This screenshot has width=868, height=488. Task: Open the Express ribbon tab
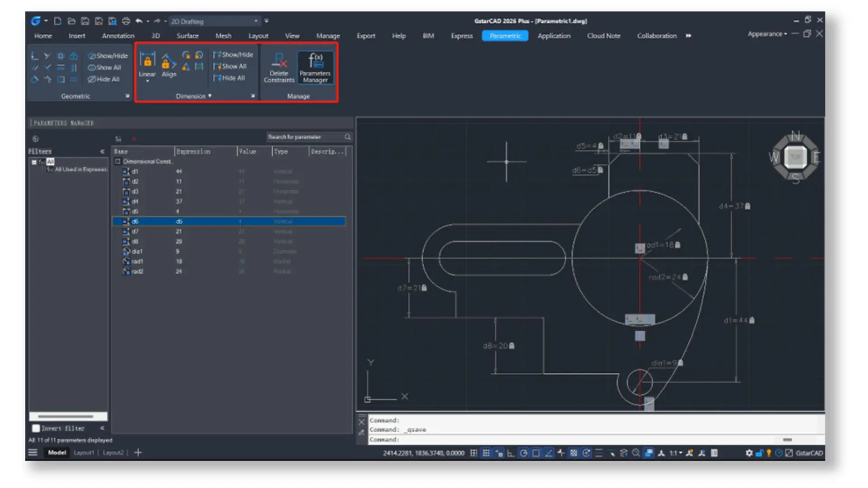[462, 36]
